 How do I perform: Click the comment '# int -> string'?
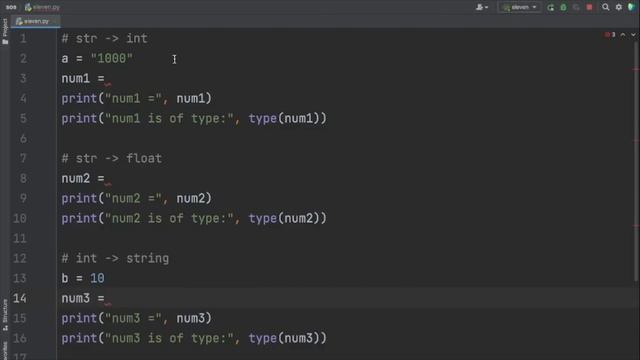115,259
